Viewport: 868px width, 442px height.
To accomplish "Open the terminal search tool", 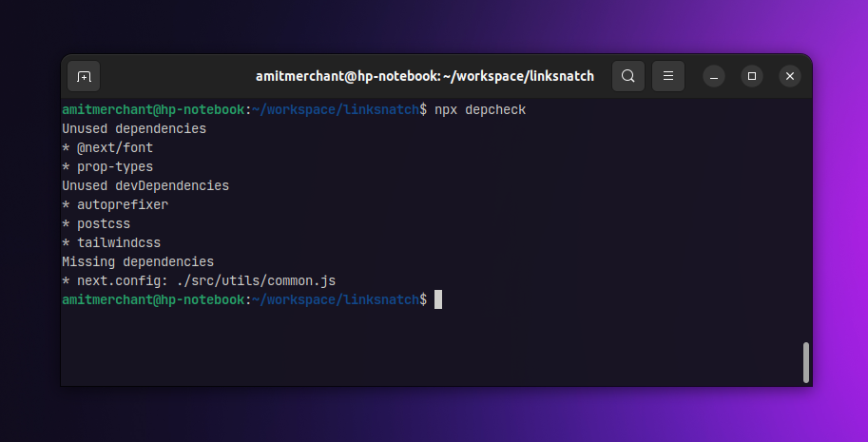I will coord(628,76).
